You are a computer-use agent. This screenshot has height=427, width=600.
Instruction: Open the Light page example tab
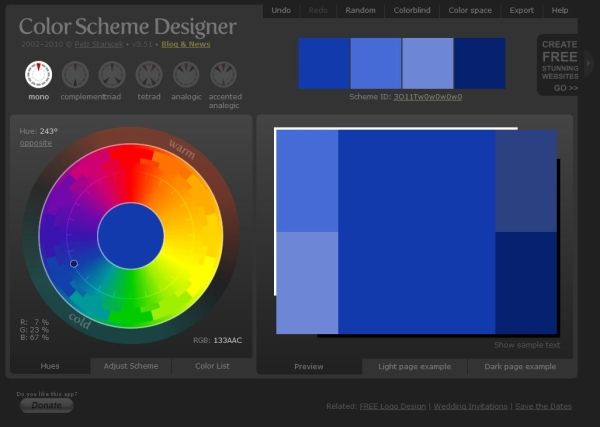(x=414, y=367)
